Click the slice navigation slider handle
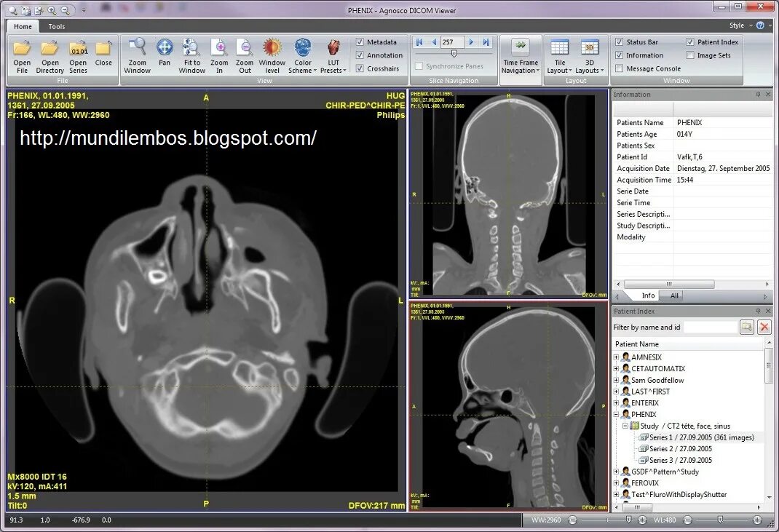Screen dimensions: 779x532 (454, 53)
